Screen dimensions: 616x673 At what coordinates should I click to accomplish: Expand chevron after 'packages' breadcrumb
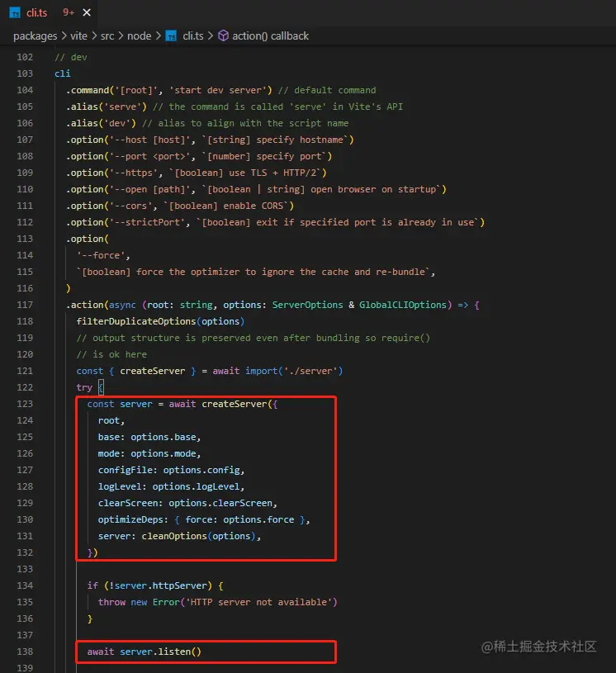click(64, 36)
